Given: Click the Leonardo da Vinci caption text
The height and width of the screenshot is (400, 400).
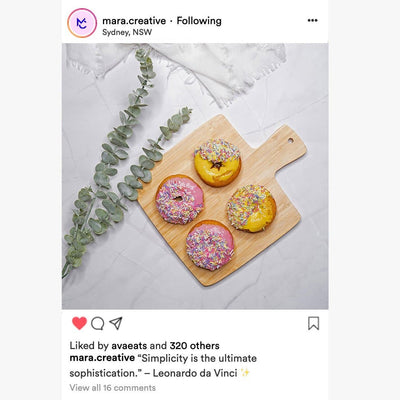Looking at the screenshot, I should [x=195, y=373].
